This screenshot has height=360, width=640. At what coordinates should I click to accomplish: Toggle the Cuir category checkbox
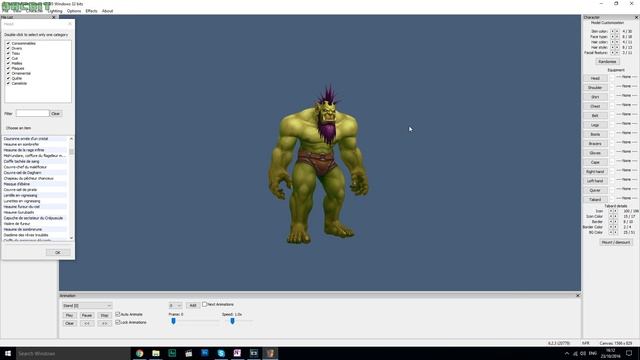click(8, 58)
